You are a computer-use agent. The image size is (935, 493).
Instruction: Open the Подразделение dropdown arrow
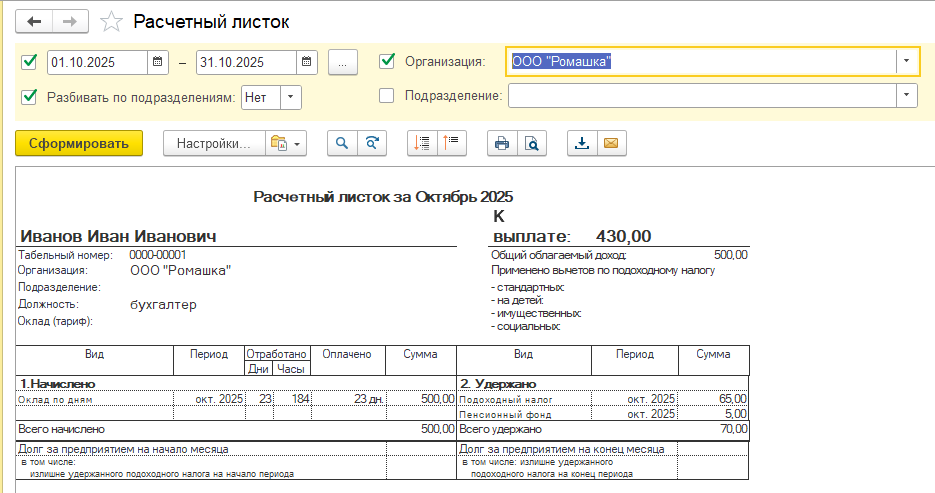(906, 96)
